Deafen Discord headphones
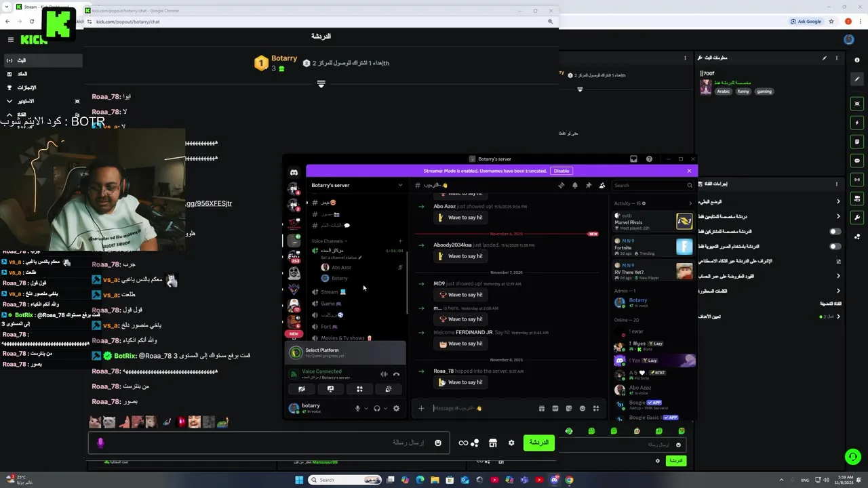 (x=377, y=408)
